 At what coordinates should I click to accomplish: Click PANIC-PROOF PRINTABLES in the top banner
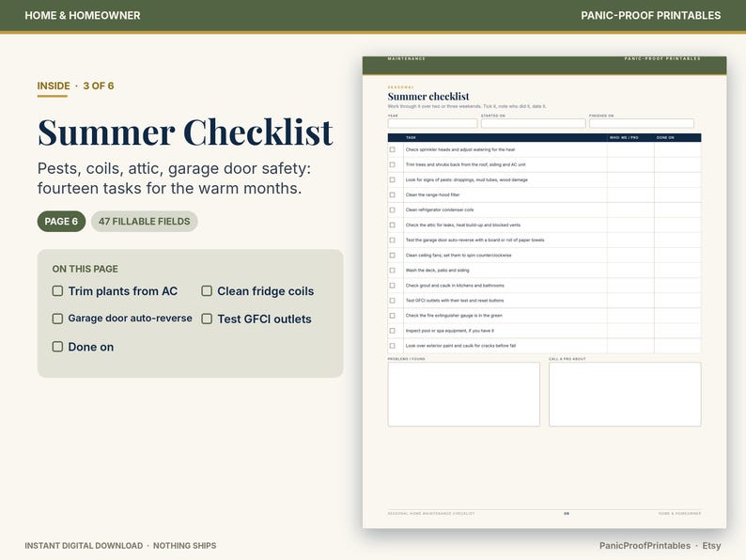click(x=650, y=15)
